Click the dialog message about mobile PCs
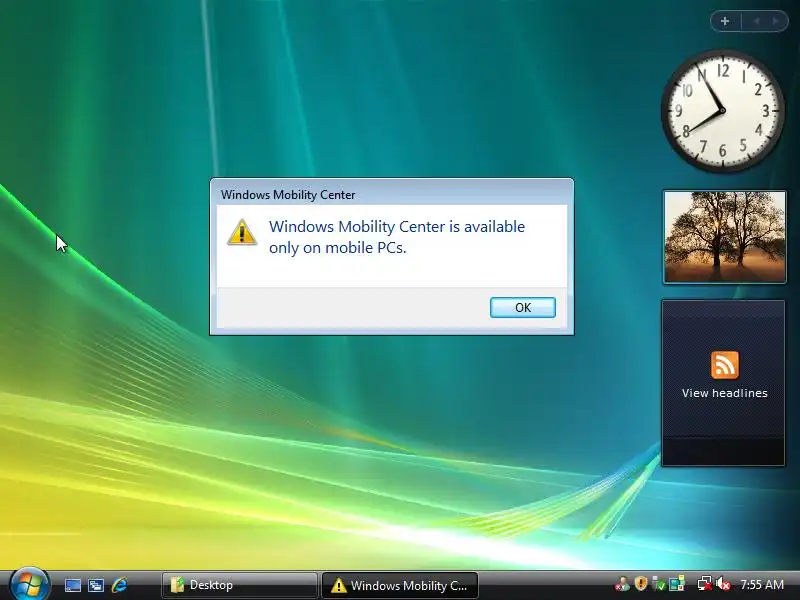Viewport: 800px width, 600px height. (397, 237)
